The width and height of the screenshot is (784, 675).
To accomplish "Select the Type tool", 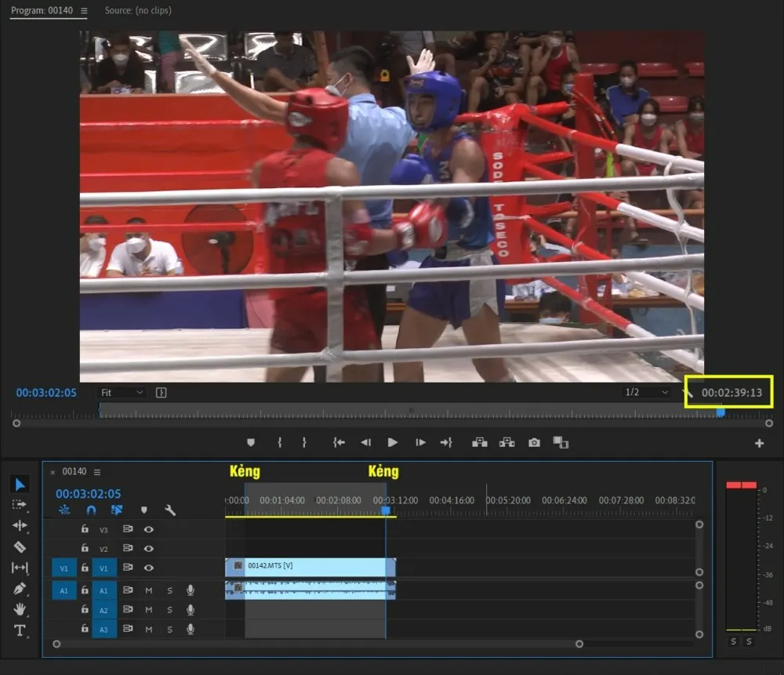I will (x=20, y=630).
